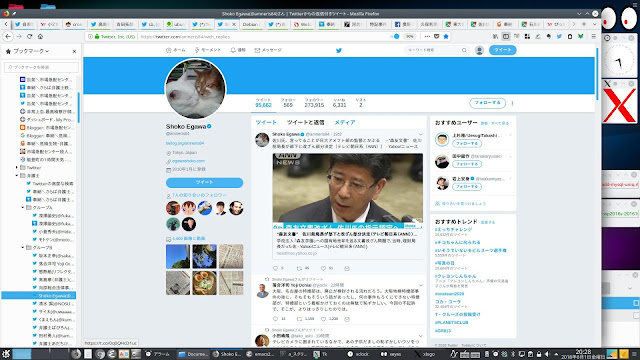Screen dimensions: 640x360
Task: Open the volume icon in system tray
Action: pos(547,354)
